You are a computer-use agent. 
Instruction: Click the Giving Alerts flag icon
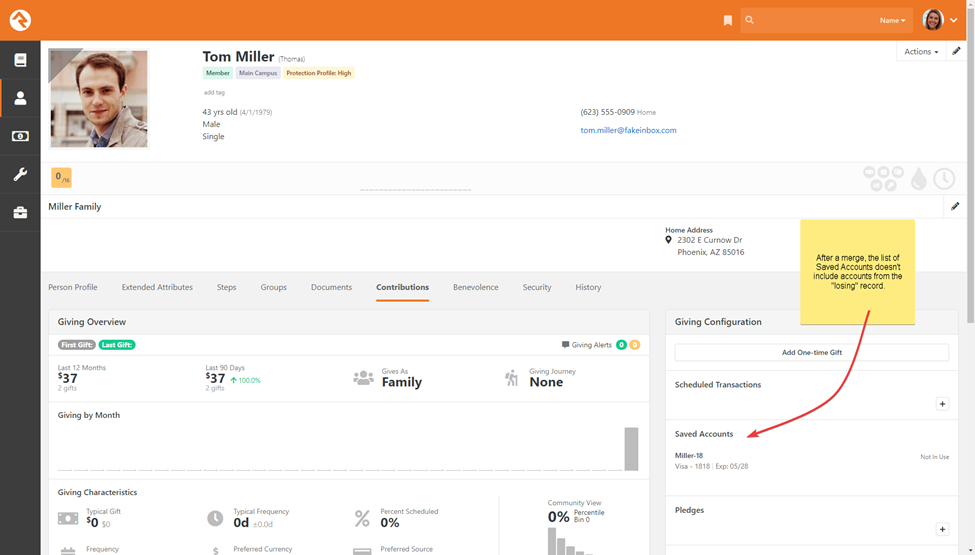point(565,344)
